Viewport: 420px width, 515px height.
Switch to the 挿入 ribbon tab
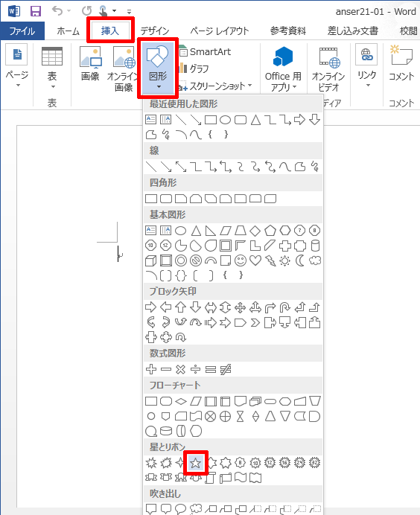[110, 31]
